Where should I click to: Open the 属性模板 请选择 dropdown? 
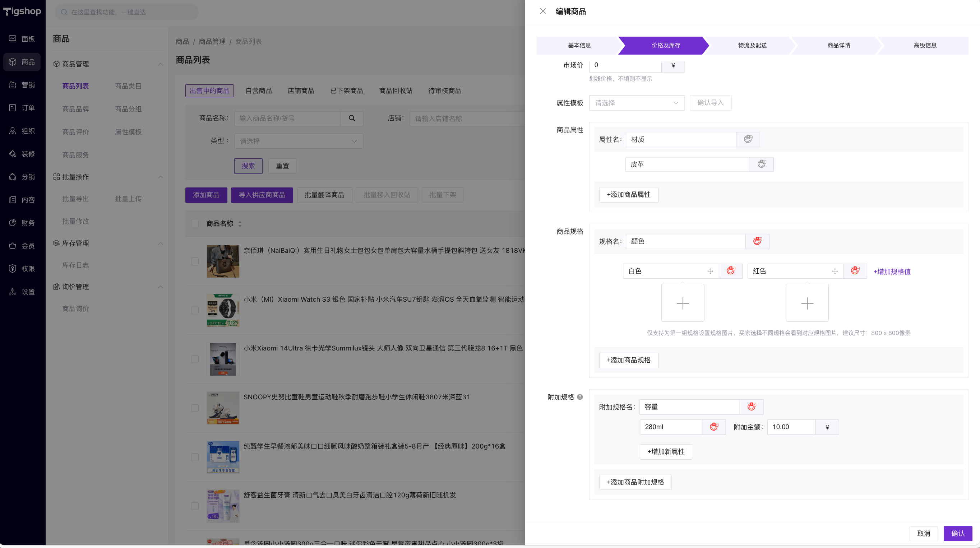pyautogui.click(x=637, y=103)
